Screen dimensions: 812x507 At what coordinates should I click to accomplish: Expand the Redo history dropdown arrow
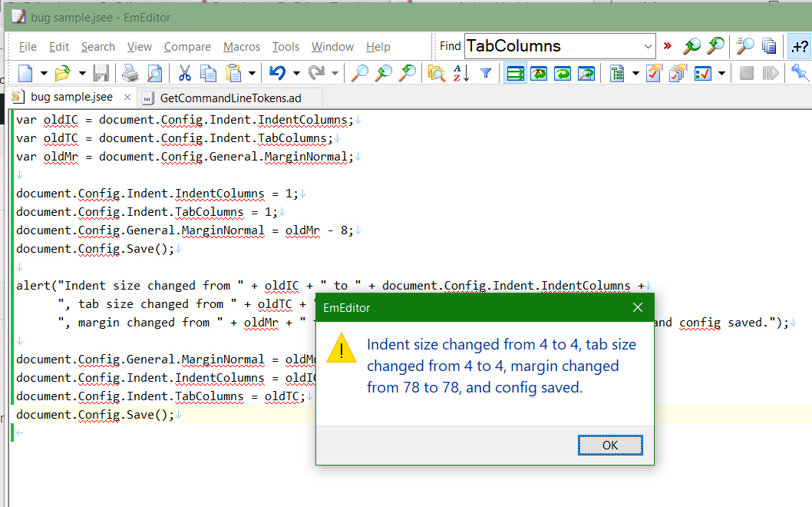click(335, 74)
